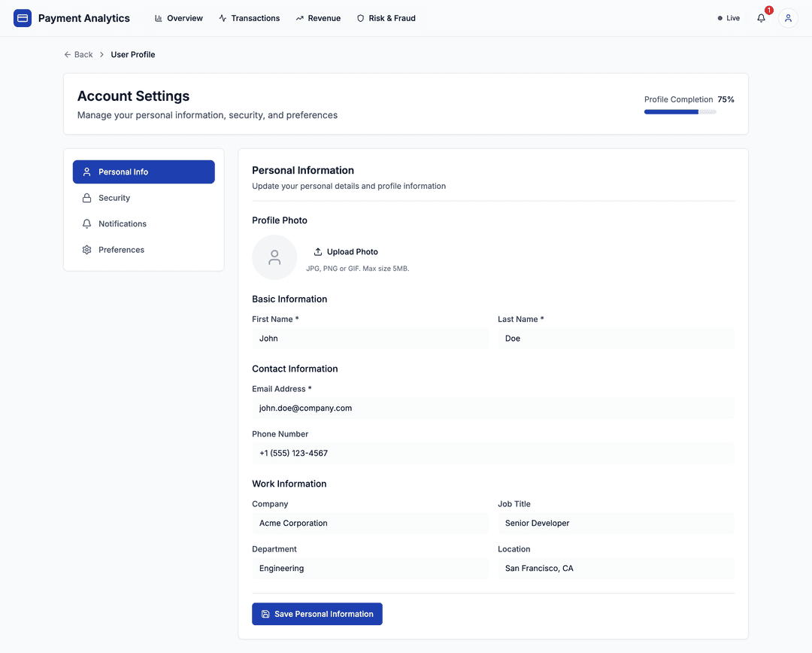Select the Risk & Fraud shield icon

pyautogui.click(x=360, y=17)
